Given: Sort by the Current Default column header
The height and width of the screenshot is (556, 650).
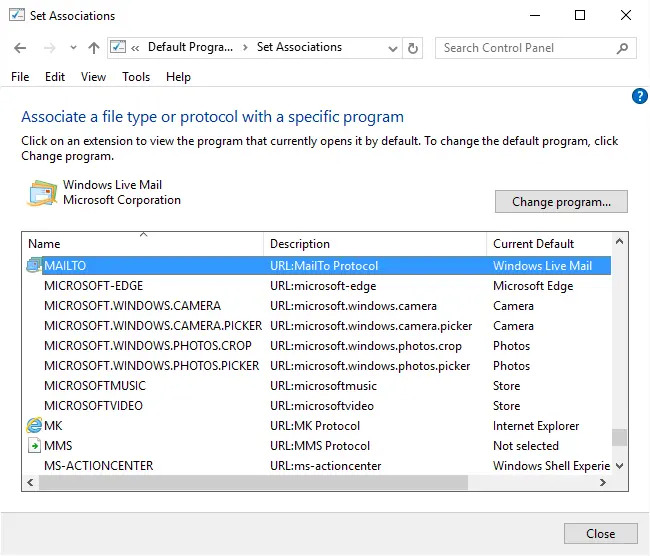Looking at the screenshot, I should point(549,244).
